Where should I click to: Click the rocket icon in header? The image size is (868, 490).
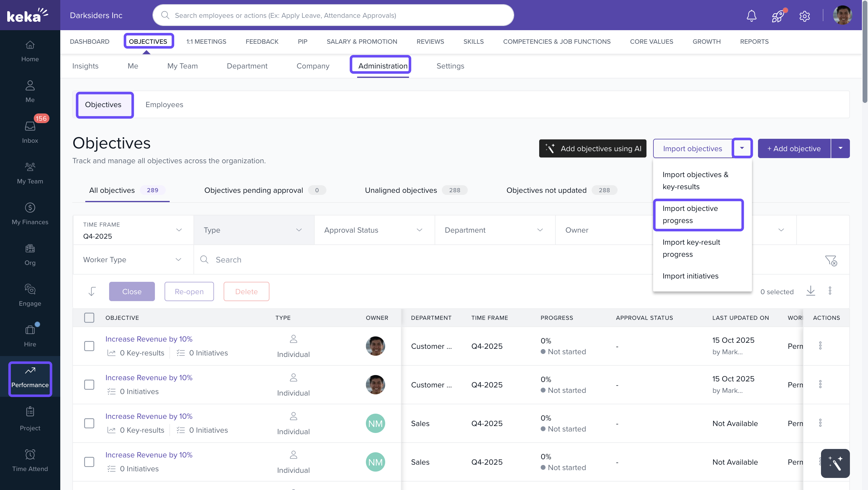778,15
